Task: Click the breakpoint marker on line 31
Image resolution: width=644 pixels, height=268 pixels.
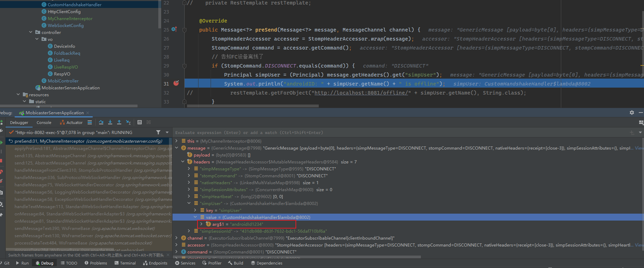Action: (x=176, y=83)
